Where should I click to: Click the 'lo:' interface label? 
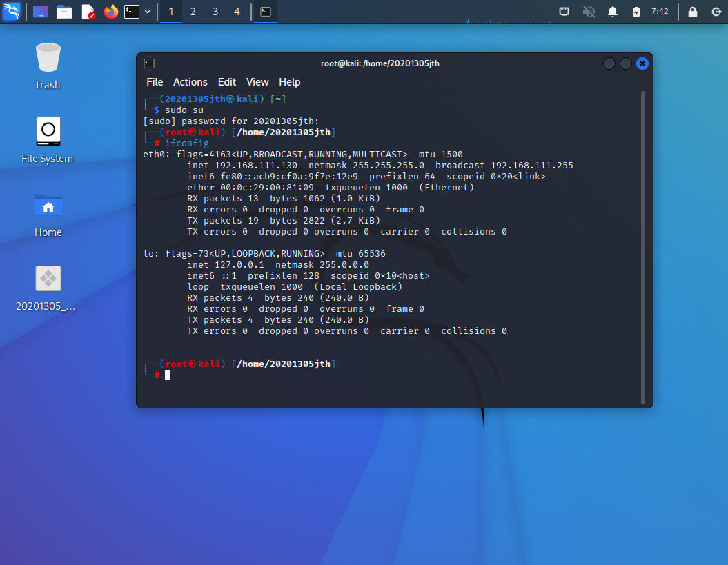pyautogui.click(x=151, y=254)
